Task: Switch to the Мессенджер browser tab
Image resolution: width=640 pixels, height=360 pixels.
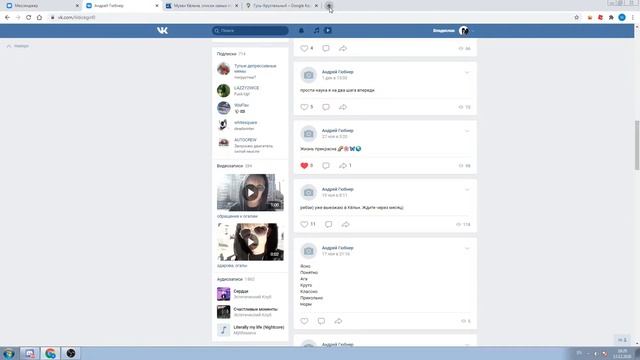Action: point(41,6)
